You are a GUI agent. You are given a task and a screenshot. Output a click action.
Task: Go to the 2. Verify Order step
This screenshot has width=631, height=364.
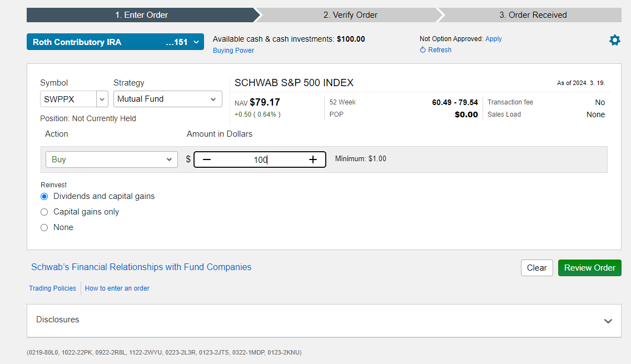coord(350,15)
